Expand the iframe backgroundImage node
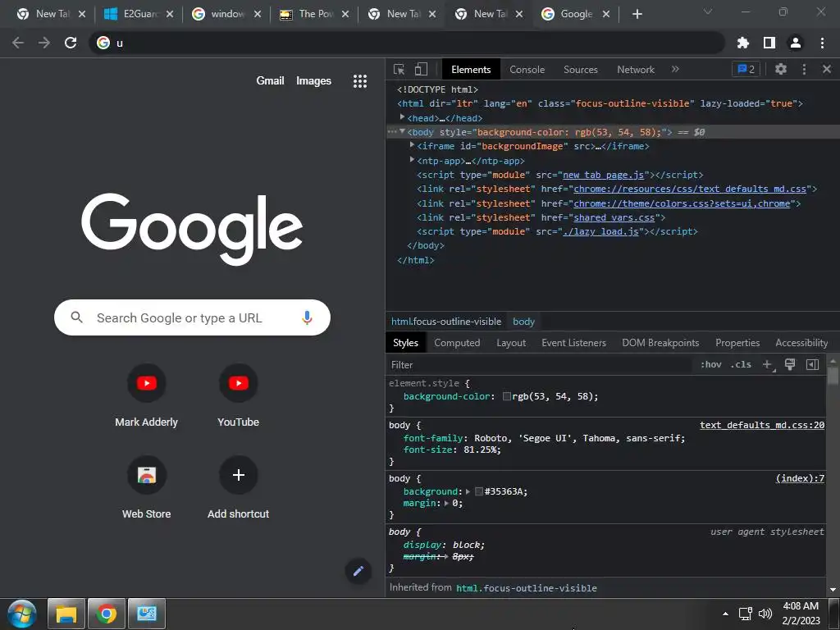 pyautogui.click(x=412, y=144)
